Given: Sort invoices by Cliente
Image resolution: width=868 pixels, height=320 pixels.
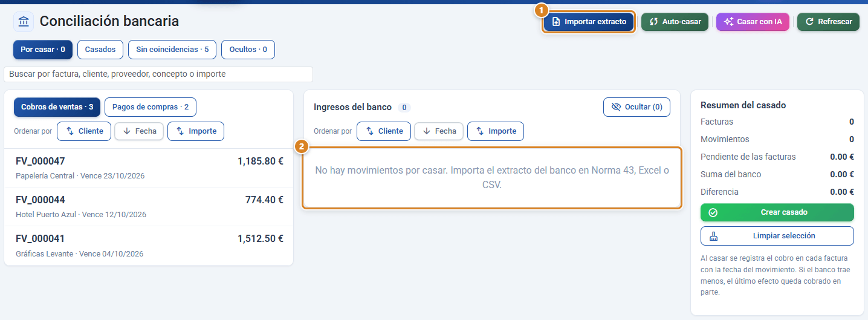Looking at the screenshot, I should coord(84,131).
